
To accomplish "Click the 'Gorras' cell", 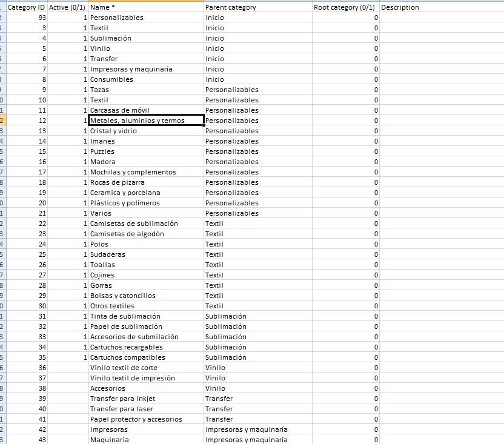I will (146, 285).
